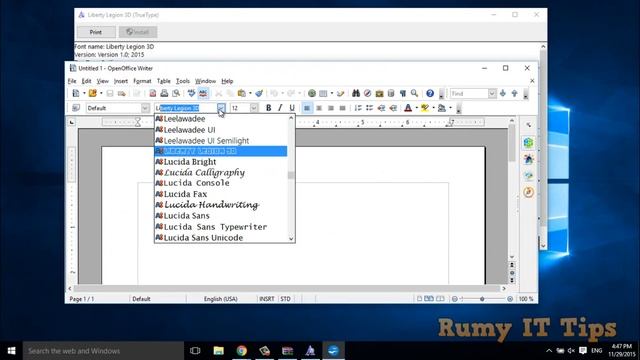Screen dimensions: 640x360
Task: Open Chrome from the taskbar
Action: 242,351
